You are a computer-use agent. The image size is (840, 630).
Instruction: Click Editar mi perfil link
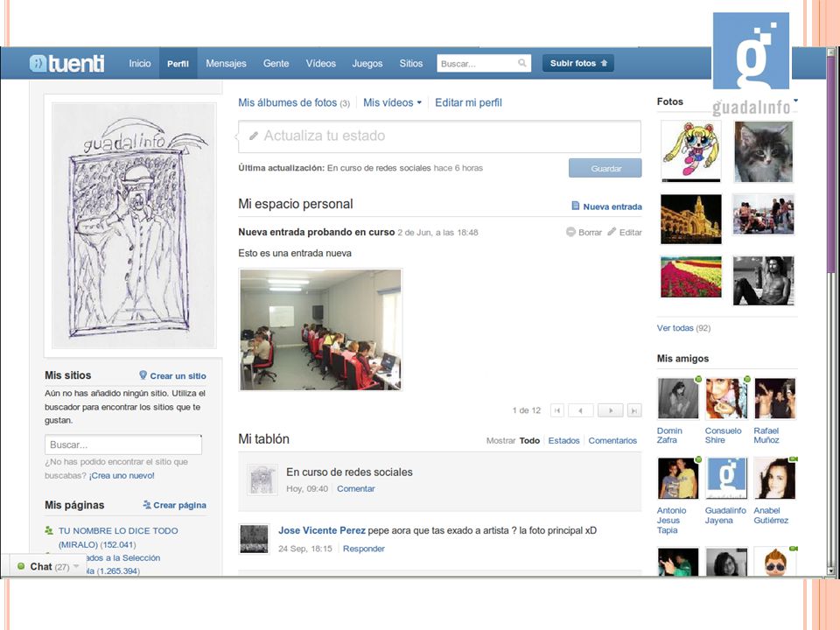468,102
